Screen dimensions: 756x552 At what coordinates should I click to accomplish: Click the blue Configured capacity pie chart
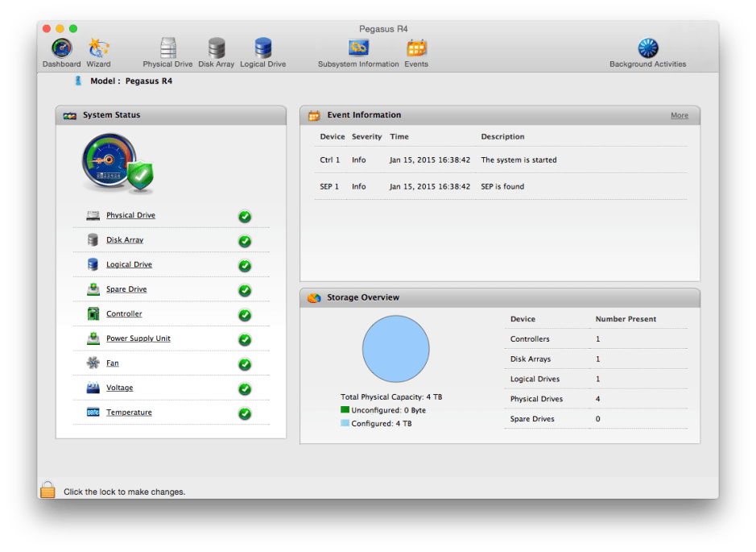[395, 348]
